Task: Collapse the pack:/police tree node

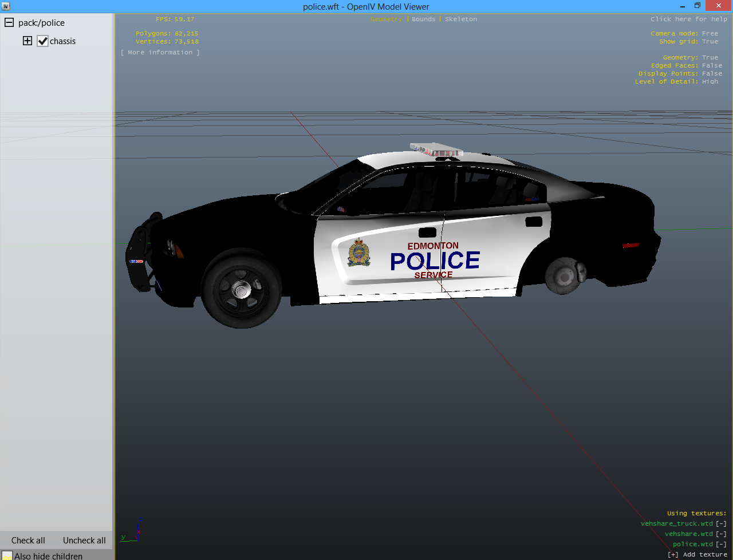Action: pos(9,23)
